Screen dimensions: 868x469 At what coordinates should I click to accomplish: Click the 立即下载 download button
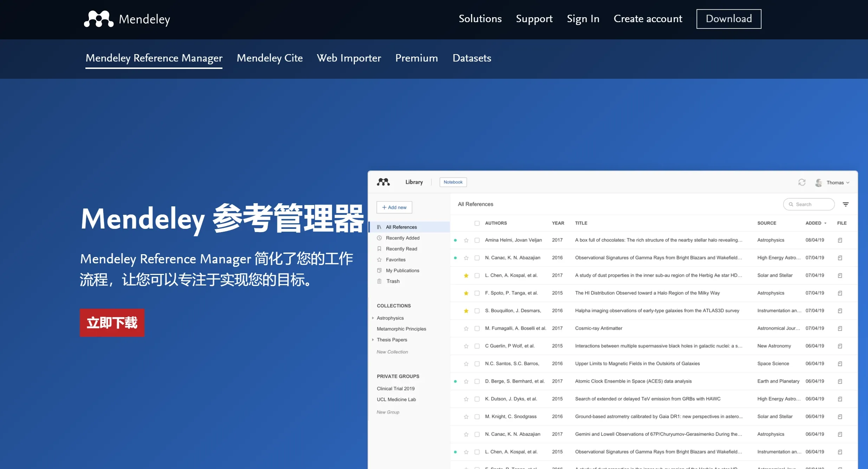click(112, 322)
